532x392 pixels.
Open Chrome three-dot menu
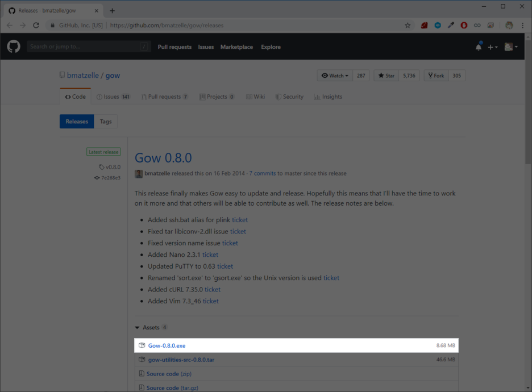[x=522, y=26]
